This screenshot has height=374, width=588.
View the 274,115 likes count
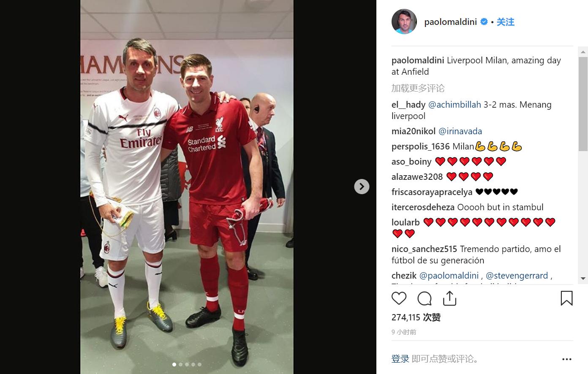pos(416,317)
